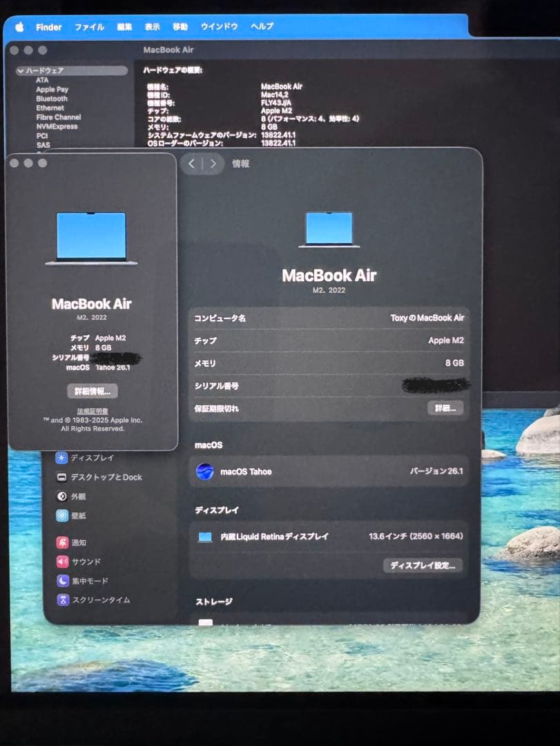Click the forward chevron next to 情報
560x746 pixels.
213,164
